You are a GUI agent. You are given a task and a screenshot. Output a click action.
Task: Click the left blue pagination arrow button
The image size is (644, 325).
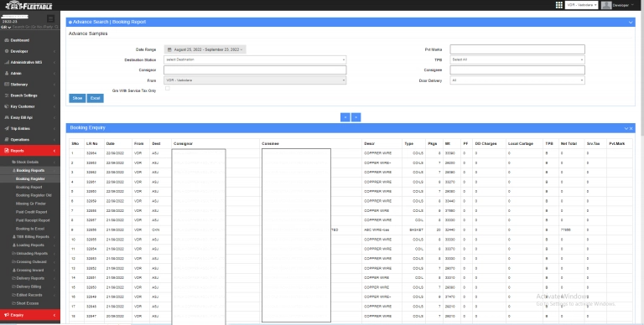[345, 117]
